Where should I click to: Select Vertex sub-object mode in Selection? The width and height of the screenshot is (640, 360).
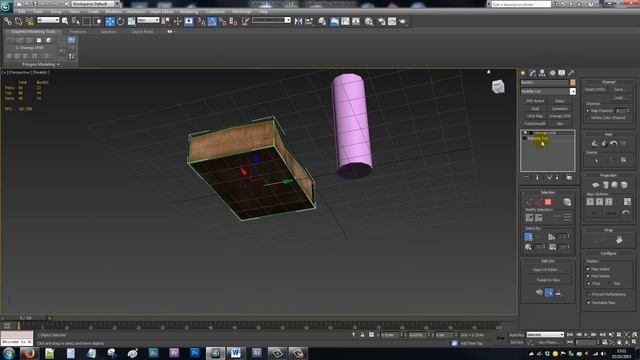pos(529,202)
